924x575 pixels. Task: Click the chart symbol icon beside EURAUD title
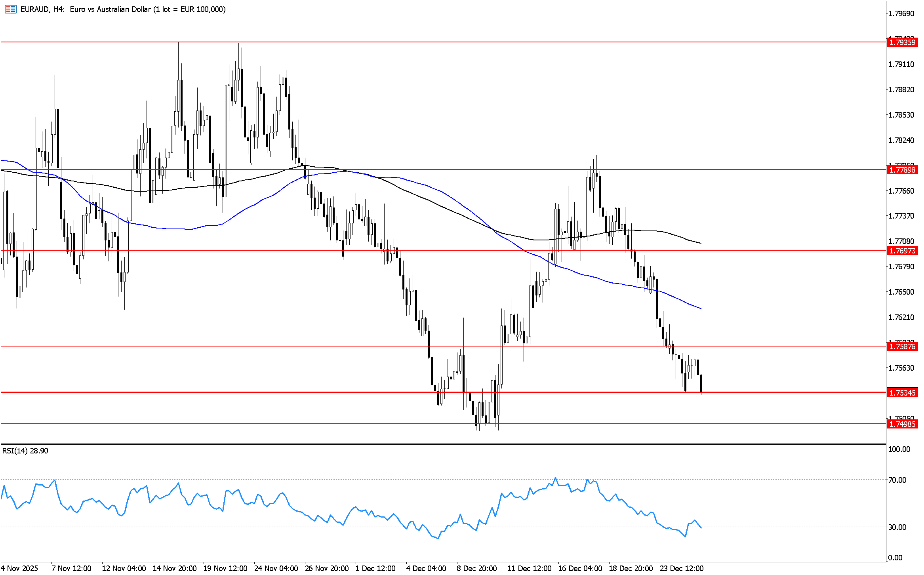(10, 9)
